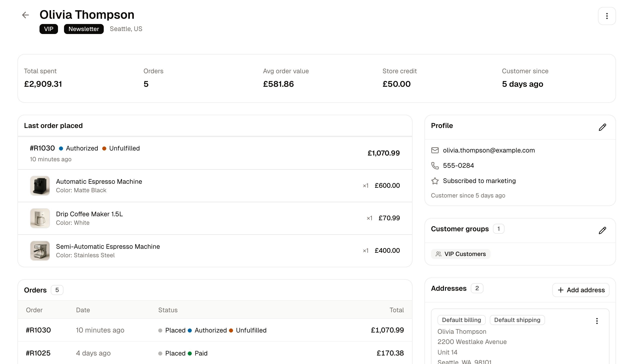Open the Semi-Automatic Espresso Machine thumbnail

click(40, 251)
